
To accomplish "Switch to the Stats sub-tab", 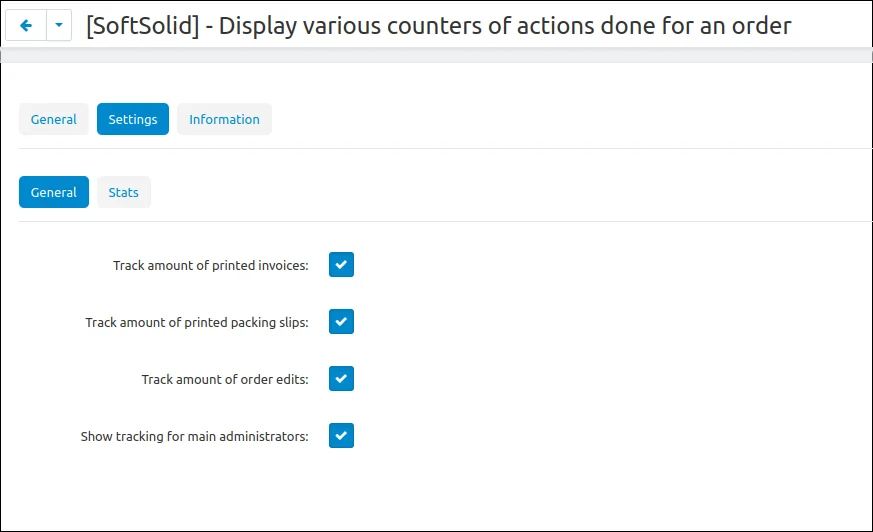I will [124, 192].
